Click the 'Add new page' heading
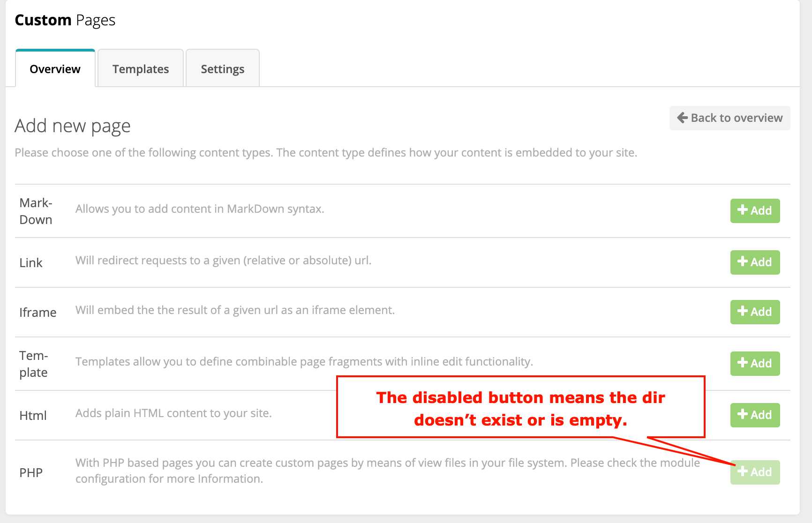 pos(73,126)
